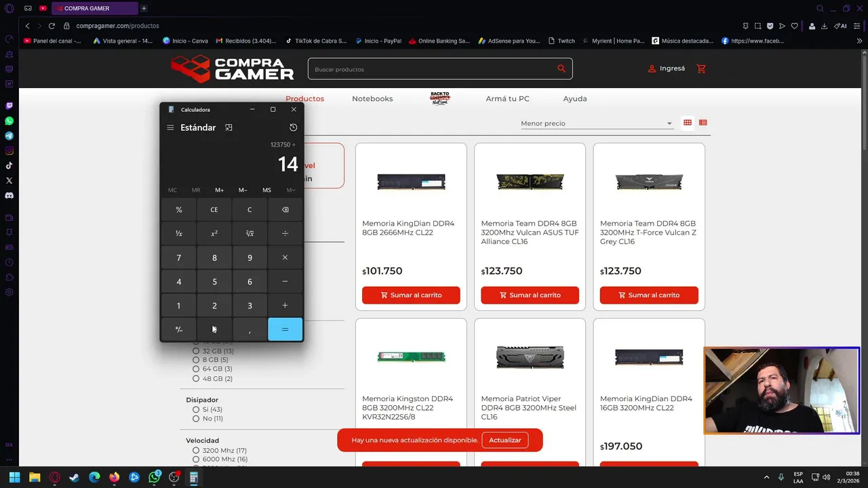Click the M+ memory add button
The image size is (868, 488).
point(219,190)
